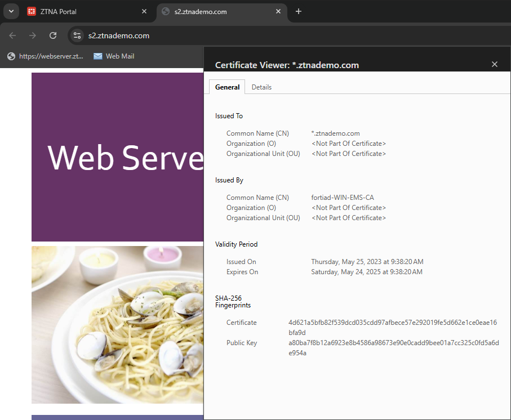The width and height of the screenshot is (511, 420).
Task: Close the Certificate Viewer dialog
Action: pyautogui.click(x=494, y=64)
